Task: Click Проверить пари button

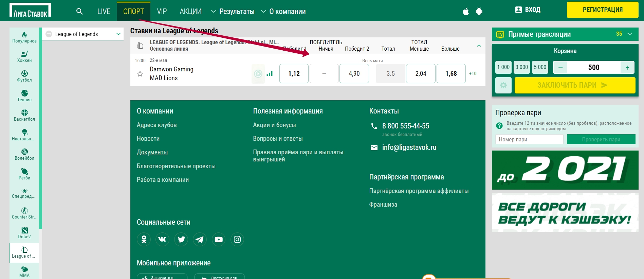Action: (601, 139)
